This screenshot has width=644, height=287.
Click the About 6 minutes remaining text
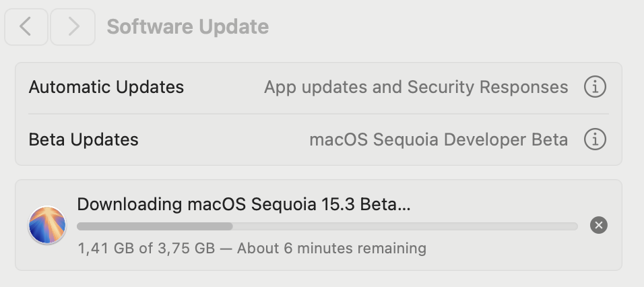pyautogui.click(x=331, y=249)
